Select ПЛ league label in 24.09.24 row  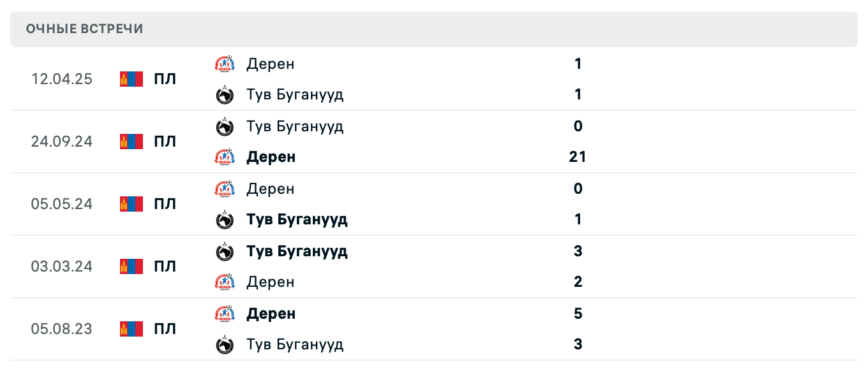click(x=165, y=142)
